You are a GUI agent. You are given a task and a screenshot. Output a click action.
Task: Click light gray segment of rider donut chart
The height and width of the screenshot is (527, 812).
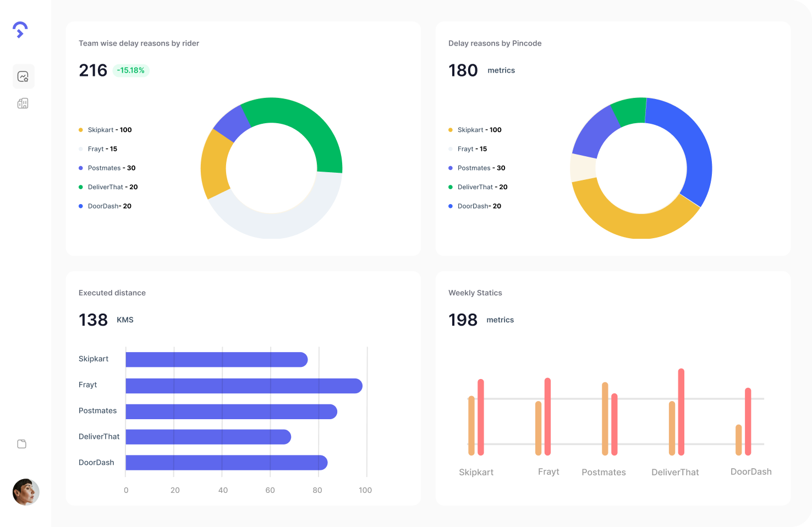click(x=281, y=226)
